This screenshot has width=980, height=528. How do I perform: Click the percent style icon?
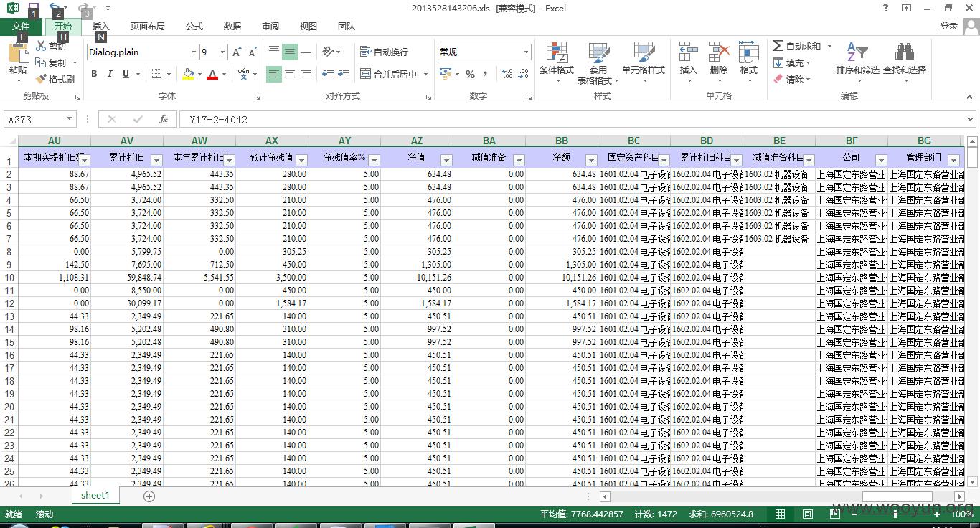tap(470, 74)
